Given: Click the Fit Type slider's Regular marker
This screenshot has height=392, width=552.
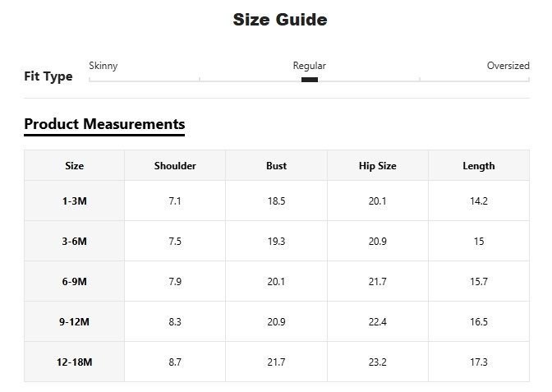Looking at the screenshot, I should pos(310,79).
